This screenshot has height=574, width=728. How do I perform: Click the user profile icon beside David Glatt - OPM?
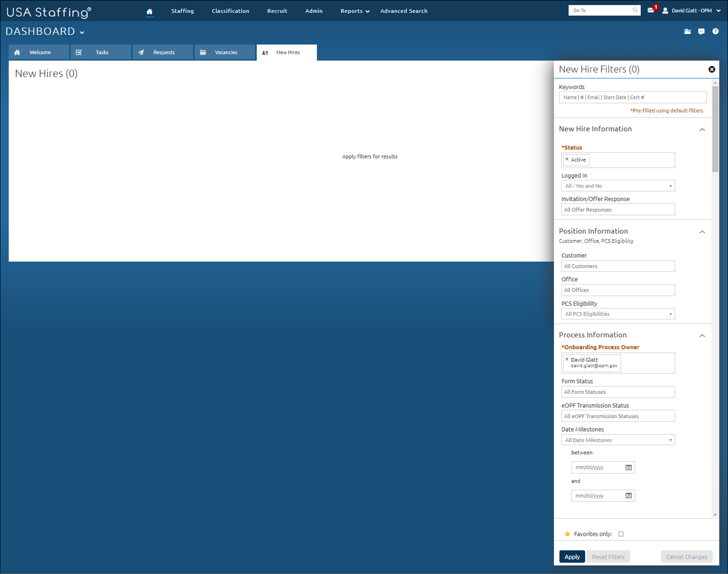[665, 10]
